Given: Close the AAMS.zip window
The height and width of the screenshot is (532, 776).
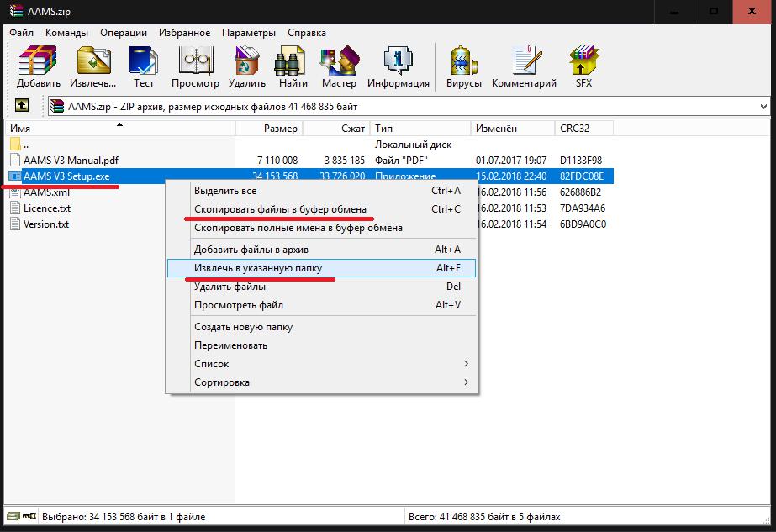Looking at the screenshot, I should [x=752, y=12].
